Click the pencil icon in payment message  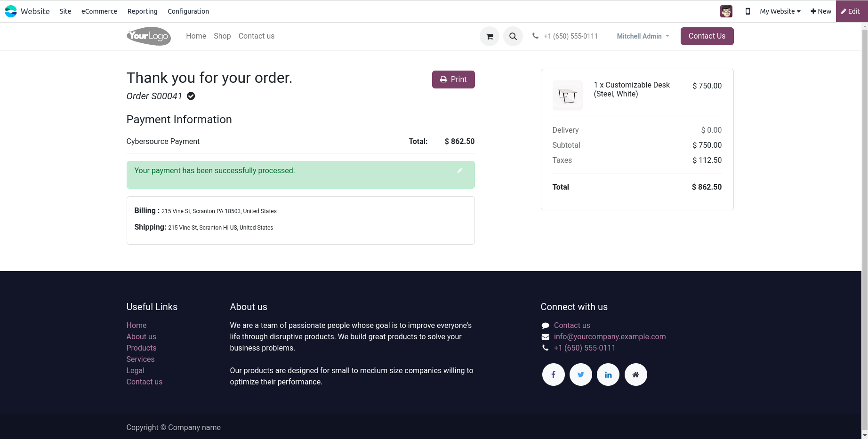(x=460, y=170)
